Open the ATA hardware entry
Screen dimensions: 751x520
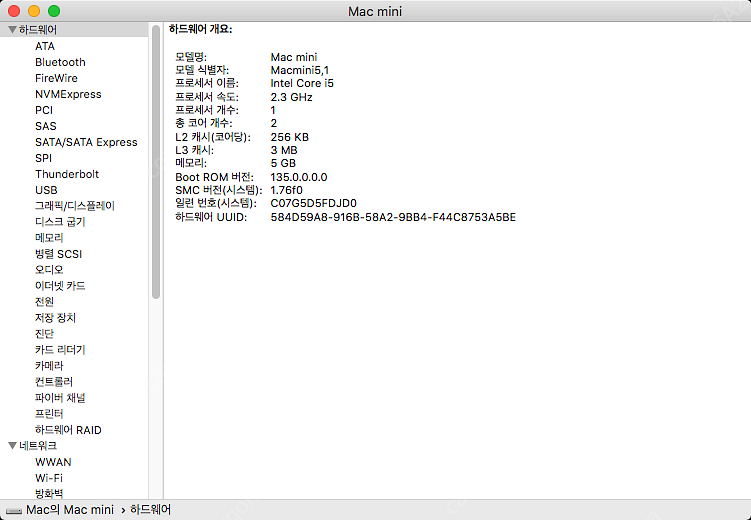45,46
